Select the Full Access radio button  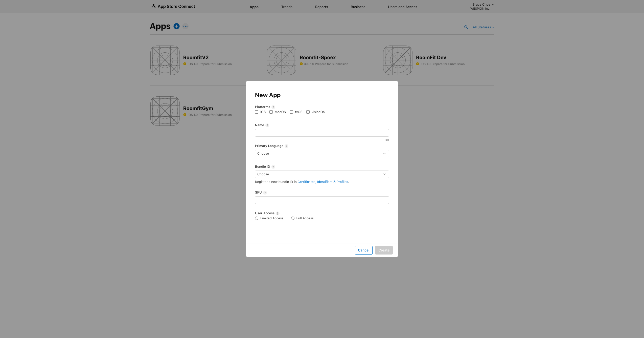tap(293, 218)
